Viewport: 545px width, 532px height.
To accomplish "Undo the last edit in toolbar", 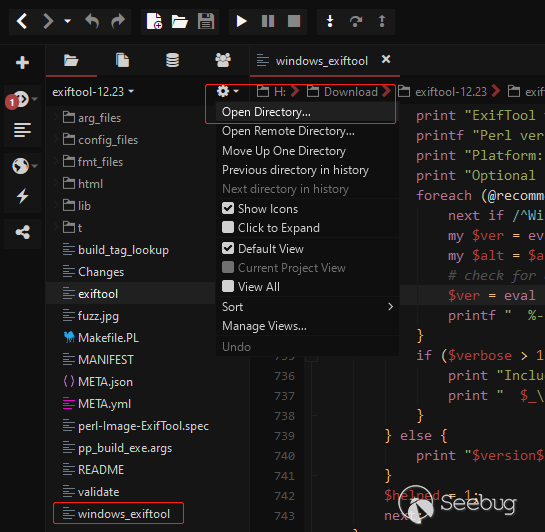I will tap(92, 21).
